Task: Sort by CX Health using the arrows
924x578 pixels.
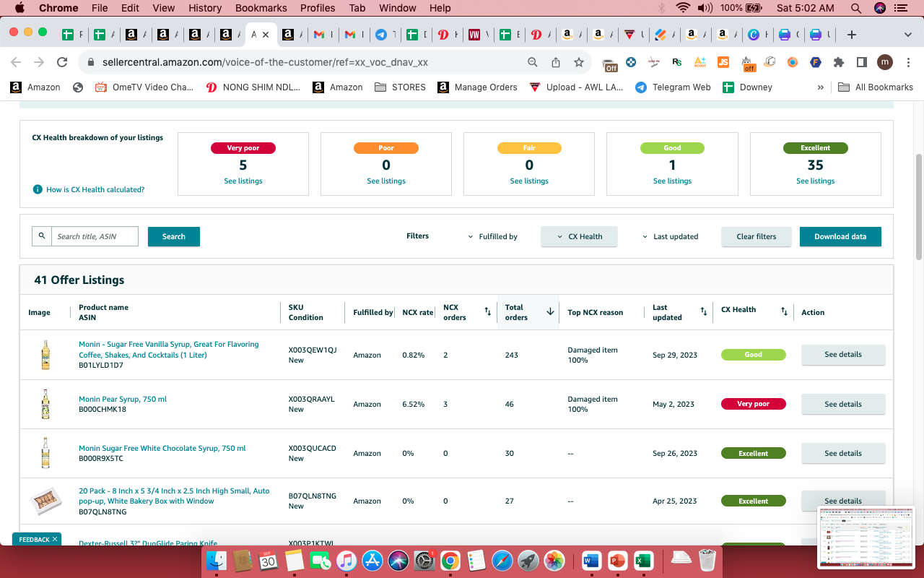Action: pos(784,312)
